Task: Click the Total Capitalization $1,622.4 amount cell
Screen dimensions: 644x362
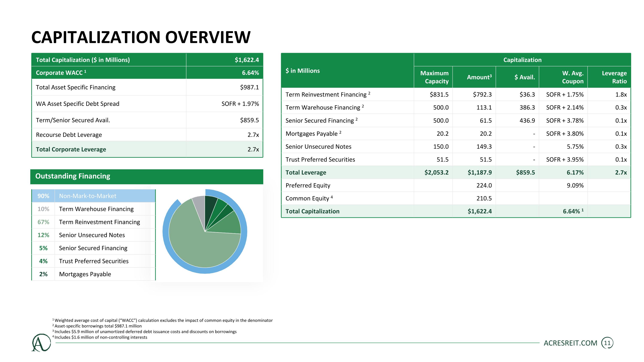Action: click(479, 211)
